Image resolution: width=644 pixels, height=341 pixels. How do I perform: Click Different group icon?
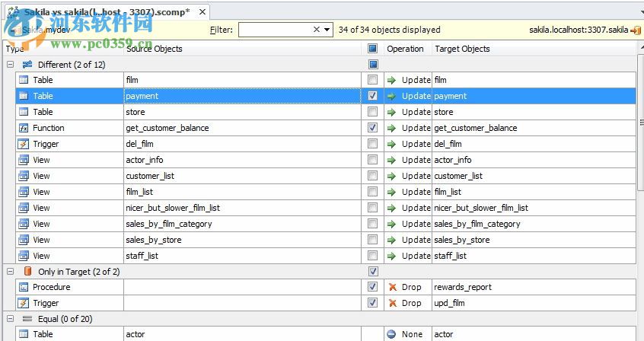27,65
